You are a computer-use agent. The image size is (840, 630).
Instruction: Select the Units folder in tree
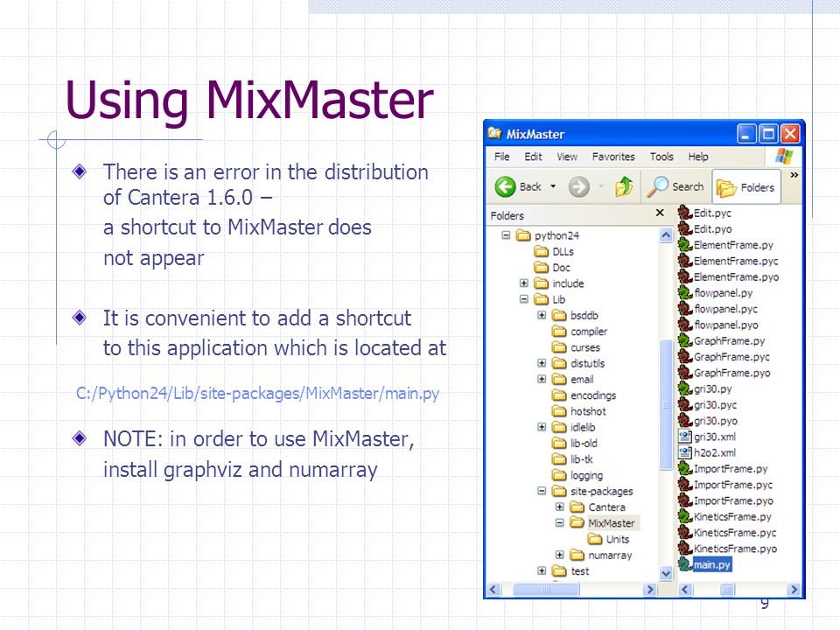[609, 539]
